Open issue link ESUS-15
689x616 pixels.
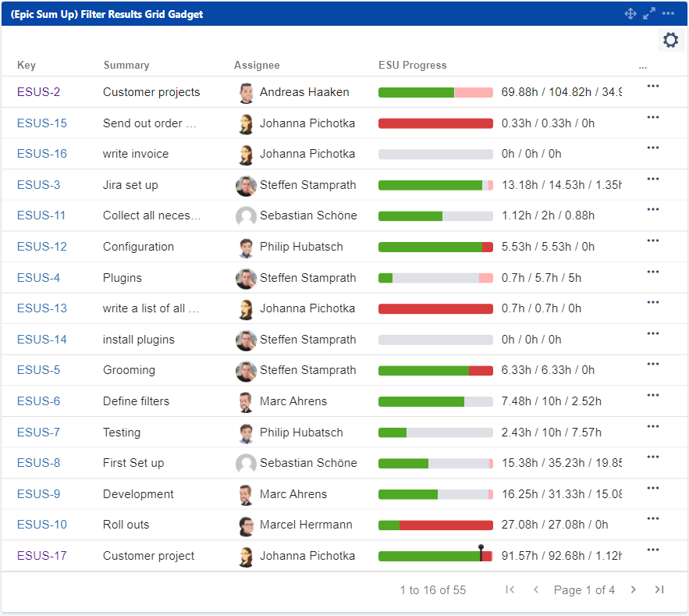click(x=42, y=123)
